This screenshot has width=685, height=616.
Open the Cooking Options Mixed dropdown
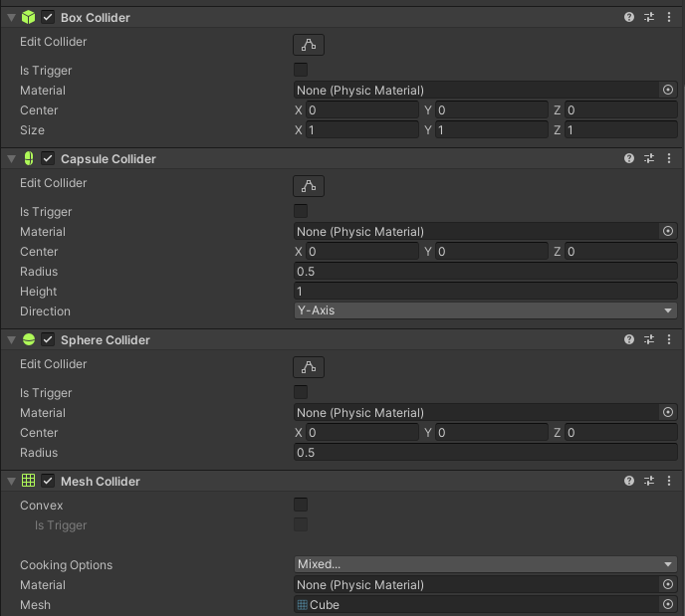click(x=485, y=564)
